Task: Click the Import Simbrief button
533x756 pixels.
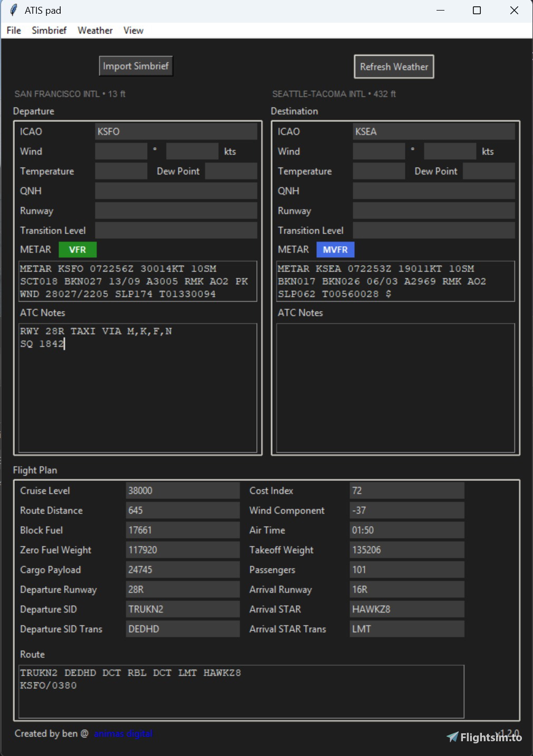Action: pyautogui.click(x=135, y=66)
